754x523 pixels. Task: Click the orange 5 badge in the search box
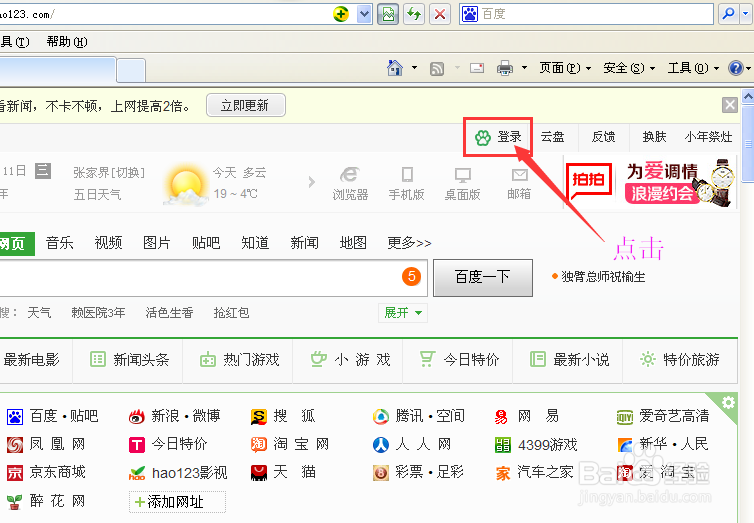pyautogui.click(x=412, y=276)
